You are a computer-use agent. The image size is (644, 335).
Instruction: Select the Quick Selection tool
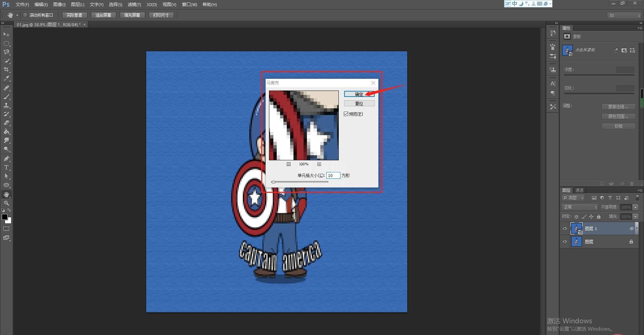(6, 61)
